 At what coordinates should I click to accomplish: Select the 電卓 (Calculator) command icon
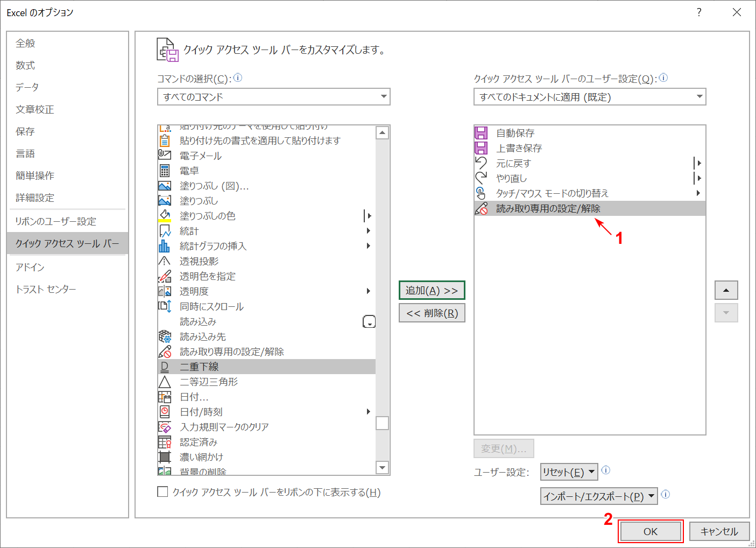tap(165, 170)
